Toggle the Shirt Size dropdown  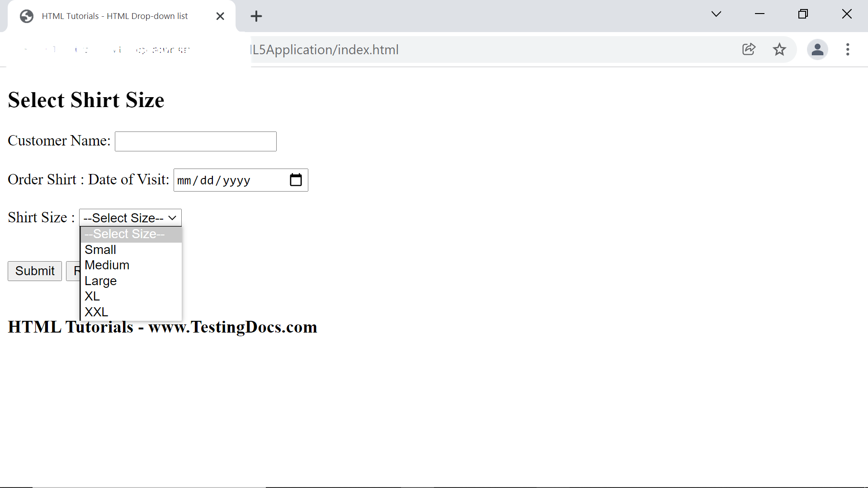coord(130,218)
